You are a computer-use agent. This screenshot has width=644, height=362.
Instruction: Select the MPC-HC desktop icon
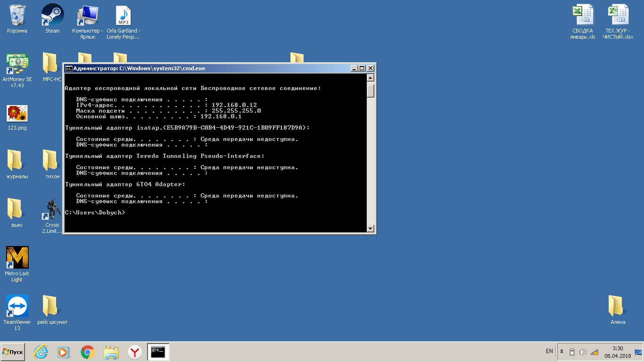51,67
